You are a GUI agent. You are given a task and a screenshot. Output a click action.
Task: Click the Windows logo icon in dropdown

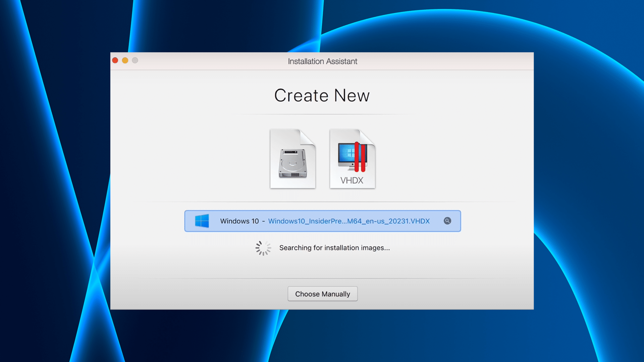click(x=201, y=221)
